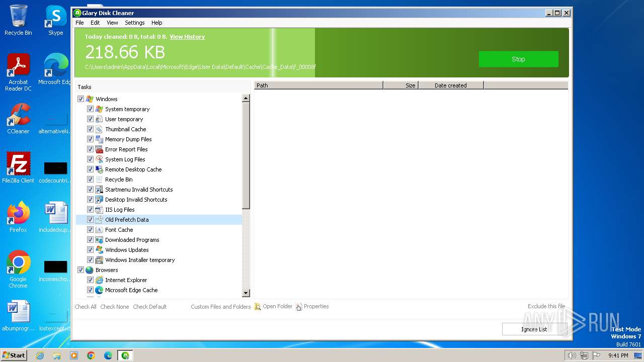Uncheck the Old Prefetch Data checkbox
The height and width of the screenshot is (362, 644).
pos(90,220)
